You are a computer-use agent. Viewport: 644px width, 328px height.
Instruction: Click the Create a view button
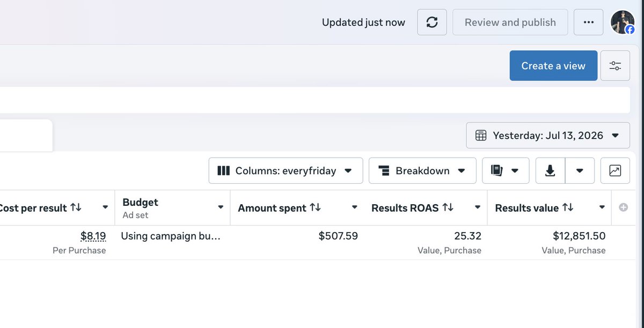tap(553, 66)
